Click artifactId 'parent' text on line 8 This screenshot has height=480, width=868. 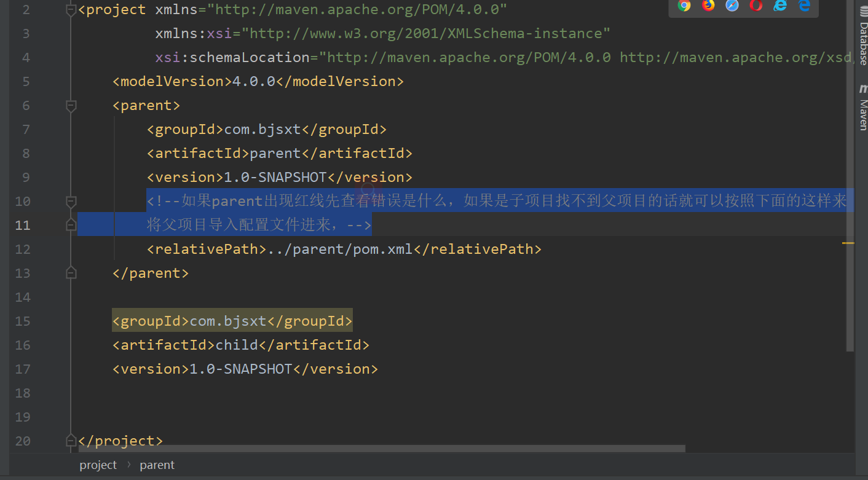(x=275, y=153)
